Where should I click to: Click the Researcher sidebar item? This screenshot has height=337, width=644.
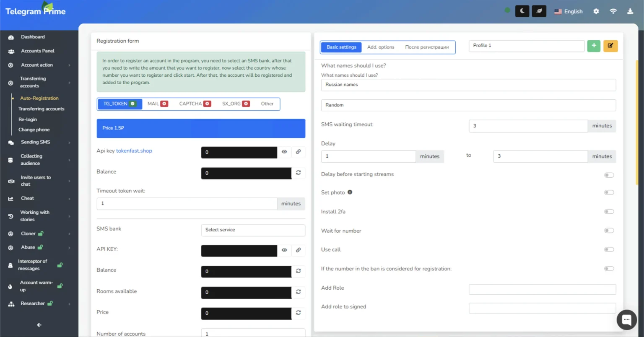[34, 303]
